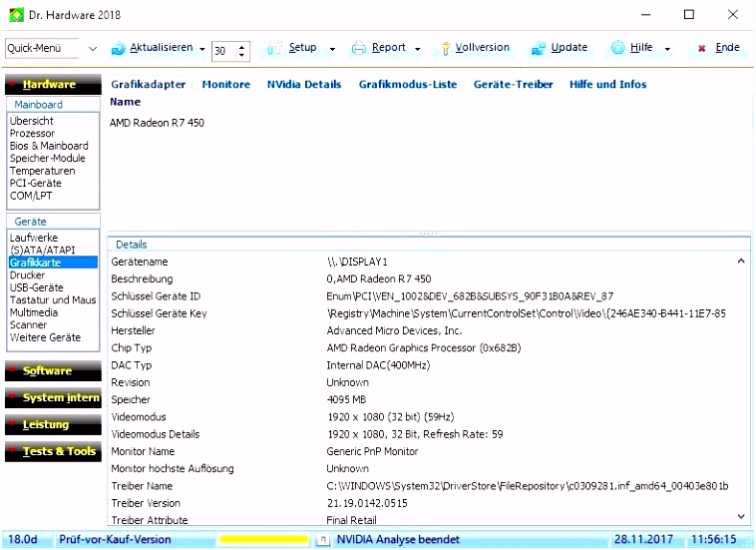Click the yellow progress bar in status bar
Screen dimensions: 756x550
(263, 539)
